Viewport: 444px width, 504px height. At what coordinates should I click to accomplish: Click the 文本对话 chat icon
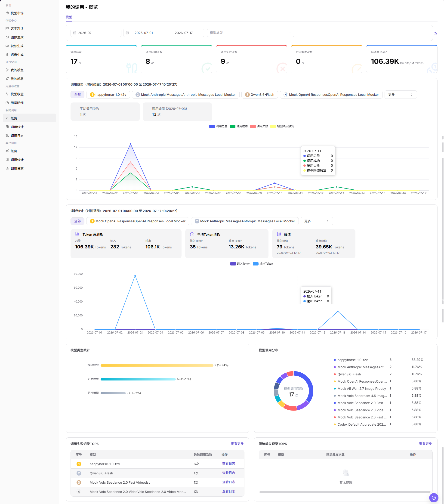point(7,28)
